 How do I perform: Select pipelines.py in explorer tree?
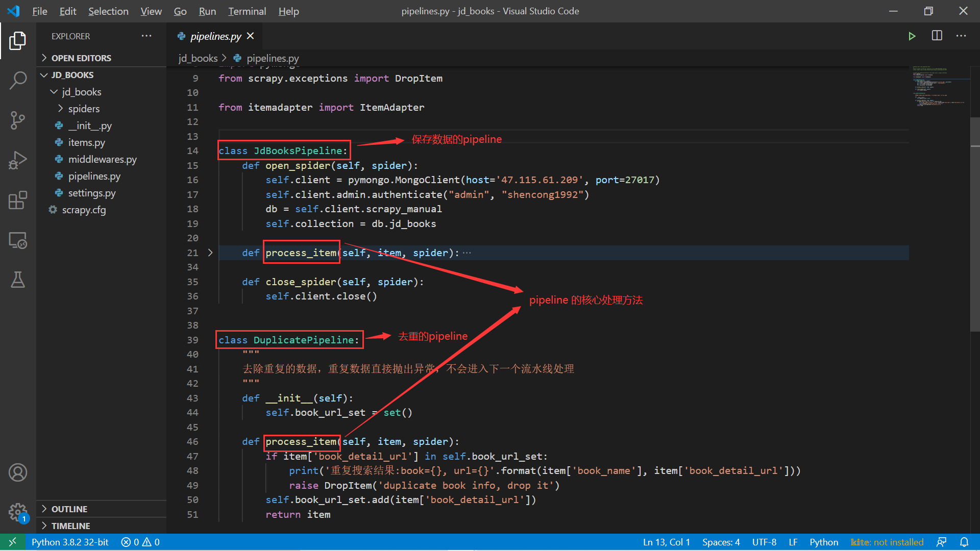click(94, 176)
